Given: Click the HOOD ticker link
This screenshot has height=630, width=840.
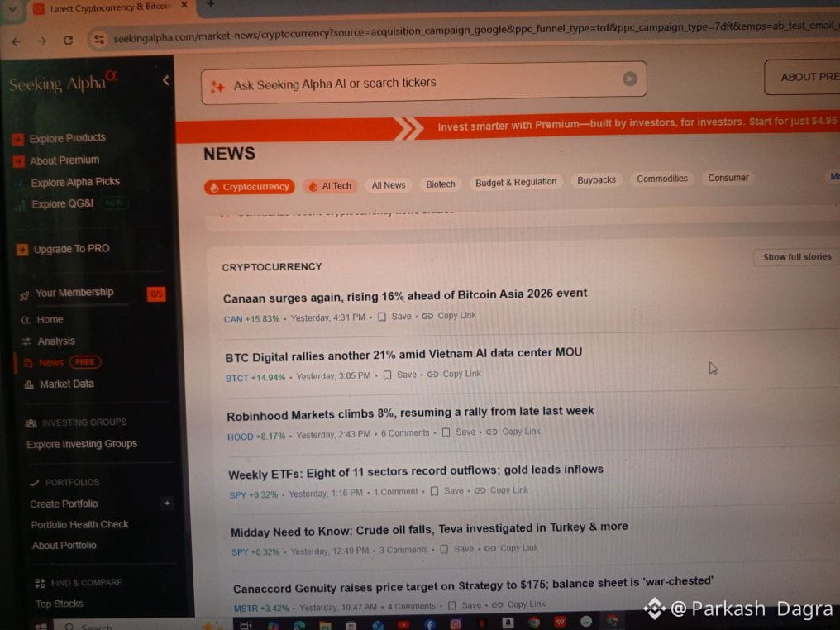Looking at the screenshot, I should (x=240, y=437).
